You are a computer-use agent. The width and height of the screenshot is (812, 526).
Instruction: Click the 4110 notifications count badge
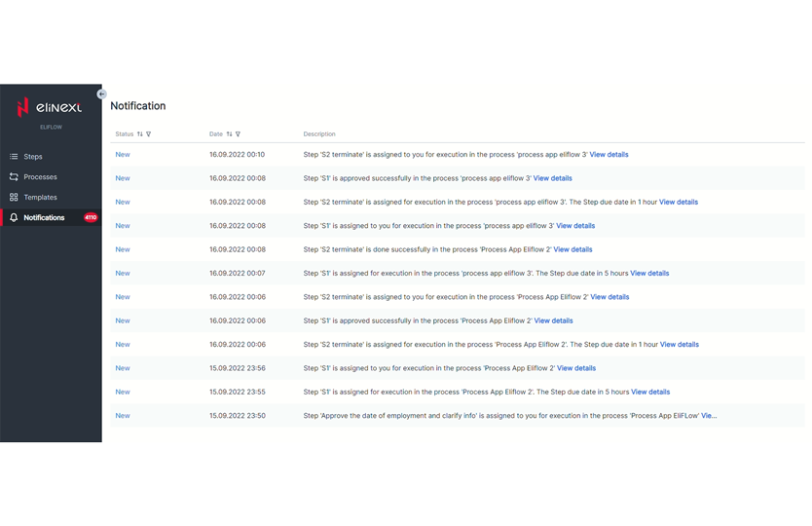pyautogui.click(x=91, y=218)
